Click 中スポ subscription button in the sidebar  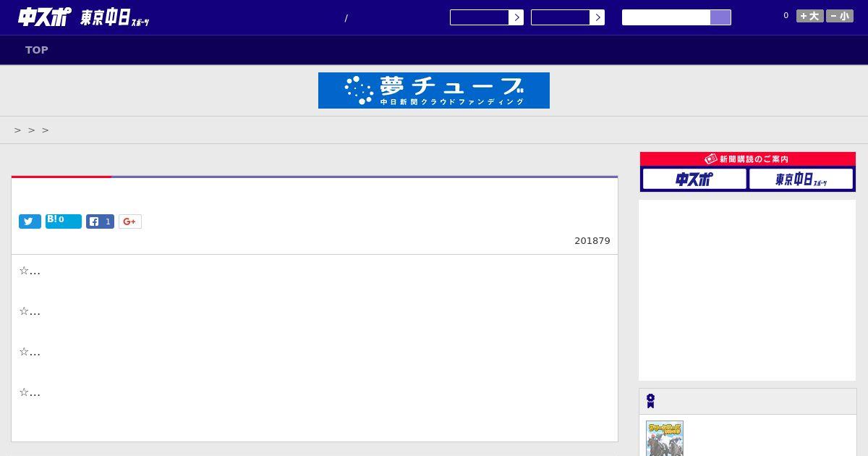(x=694, y=179)
